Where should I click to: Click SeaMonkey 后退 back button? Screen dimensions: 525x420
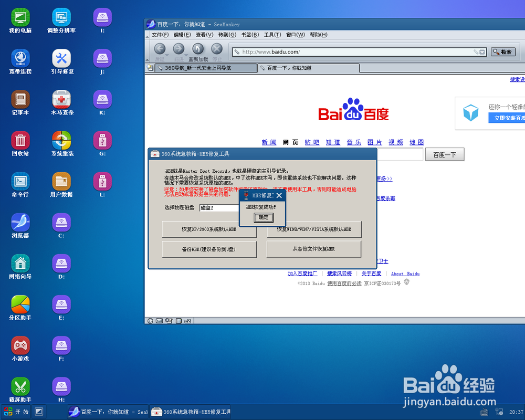pos(160,52)
